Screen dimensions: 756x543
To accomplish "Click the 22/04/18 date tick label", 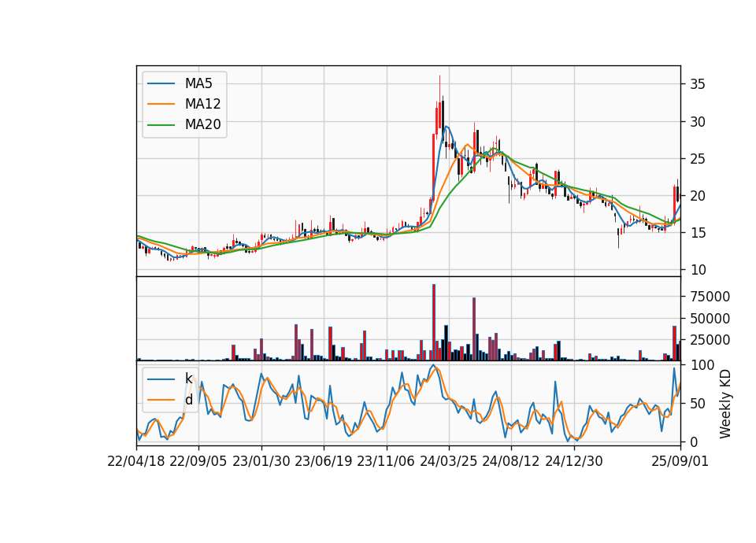I will point(136,461).
